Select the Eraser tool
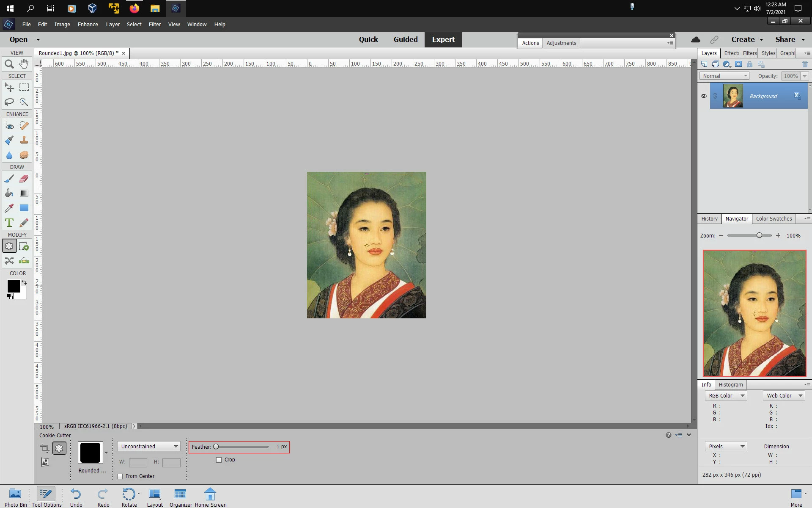 click(x=24, y=179)
